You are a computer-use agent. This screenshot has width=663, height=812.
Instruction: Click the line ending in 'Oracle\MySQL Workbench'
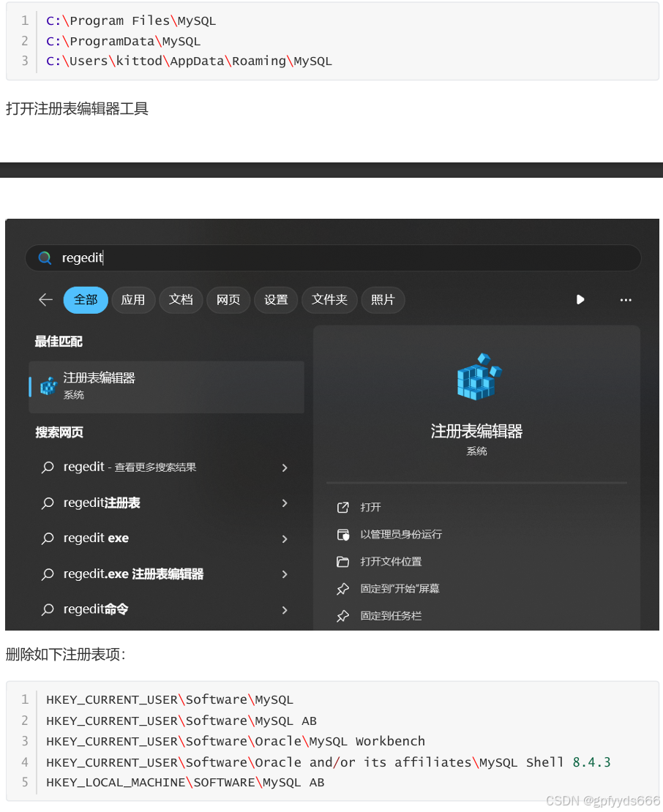point(236,741)
